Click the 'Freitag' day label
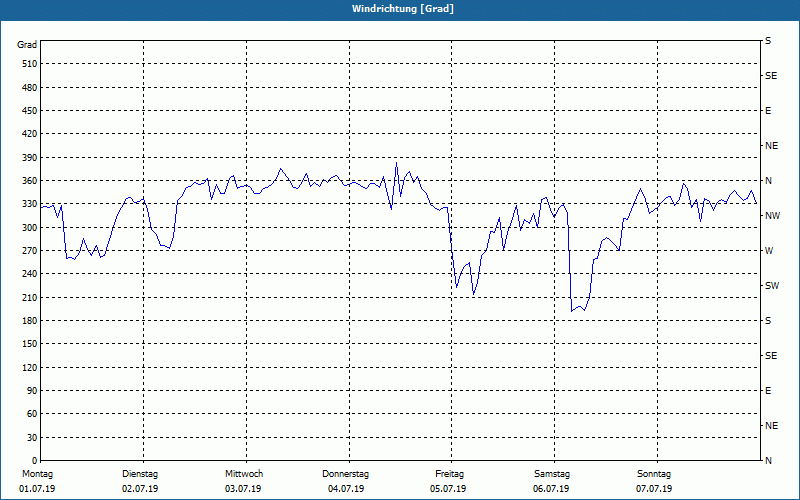 [x=449, y=474]
